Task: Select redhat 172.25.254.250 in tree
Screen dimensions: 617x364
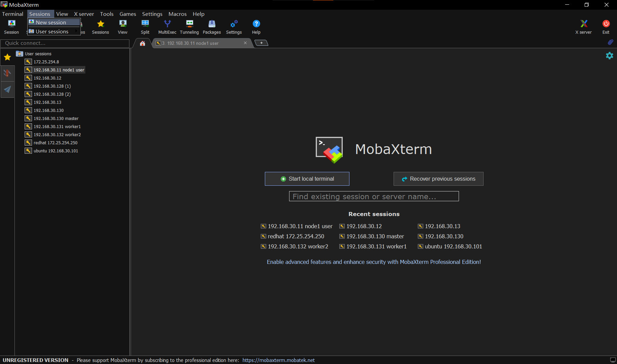Action: tap(52, 143)
